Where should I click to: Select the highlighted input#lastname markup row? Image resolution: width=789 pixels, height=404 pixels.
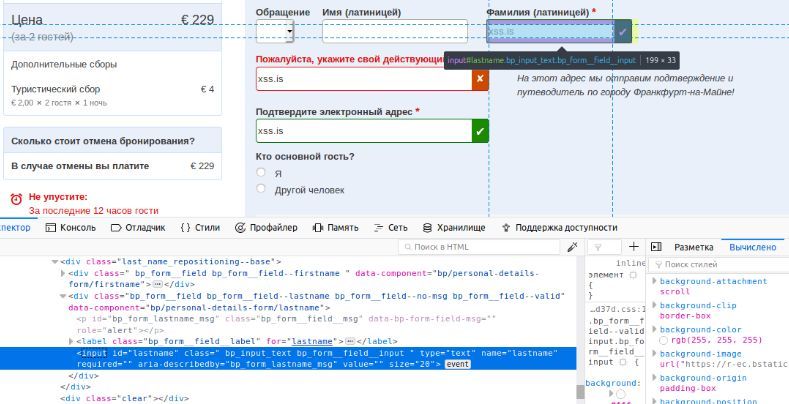tap(288, 359)
